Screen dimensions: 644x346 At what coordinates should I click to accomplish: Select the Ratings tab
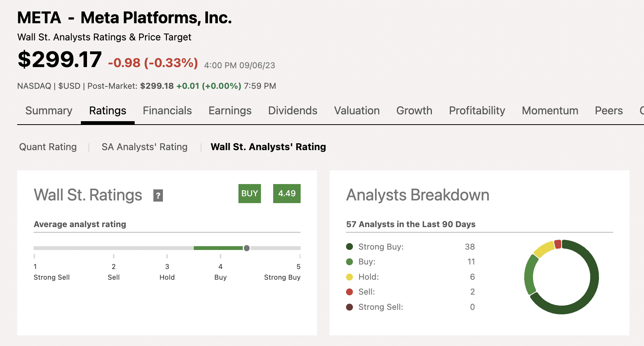[108, 111]
